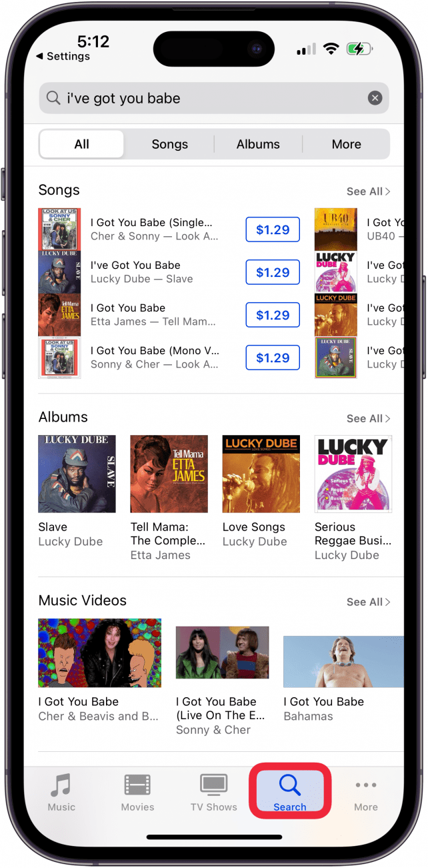428x868 pixels.
Task: Expand See All for Albums
Action: [x=369, y=418]
